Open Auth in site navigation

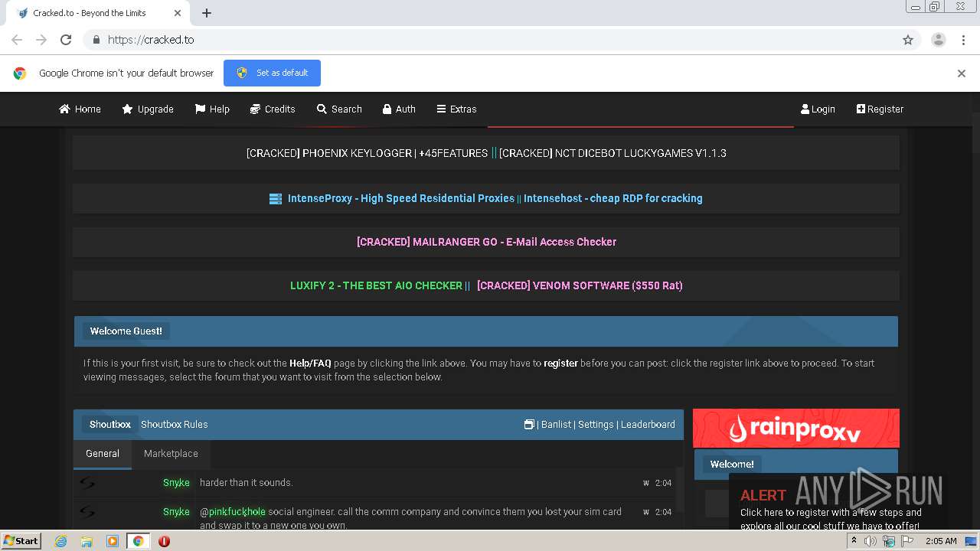click(399, 109)
